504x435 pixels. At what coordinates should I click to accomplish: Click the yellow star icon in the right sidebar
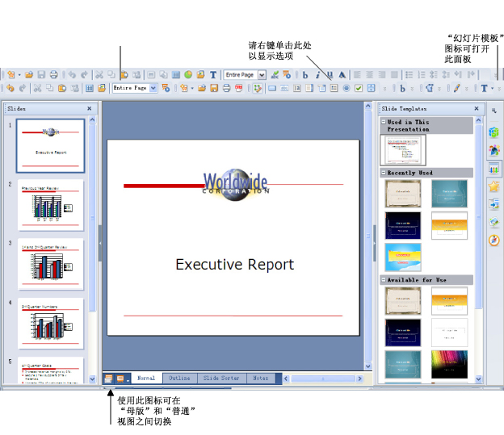coord(494,186)
